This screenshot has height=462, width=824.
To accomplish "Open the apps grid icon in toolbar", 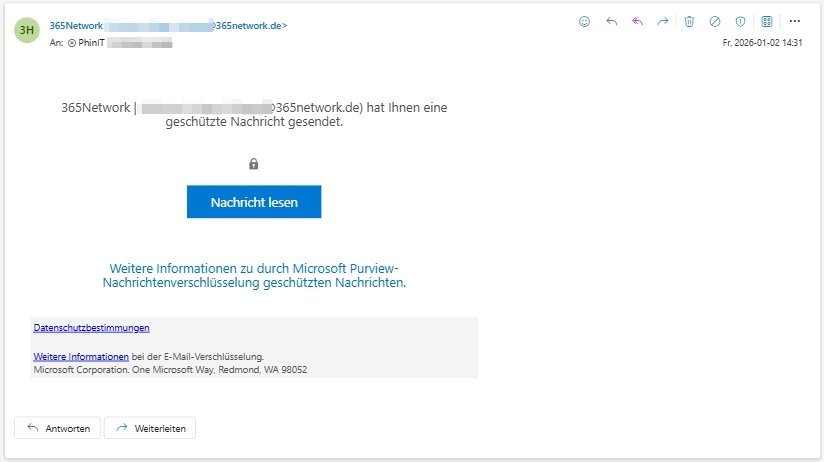I will point(767,21).
